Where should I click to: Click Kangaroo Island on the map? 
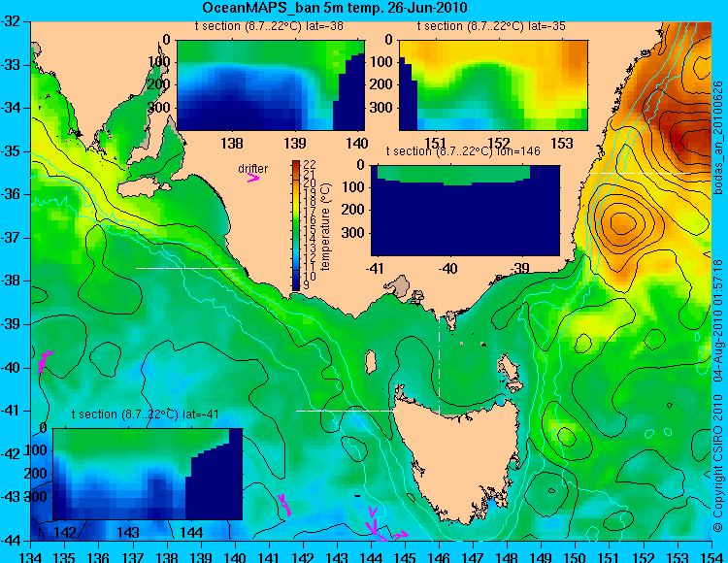[x=145, y=188]
